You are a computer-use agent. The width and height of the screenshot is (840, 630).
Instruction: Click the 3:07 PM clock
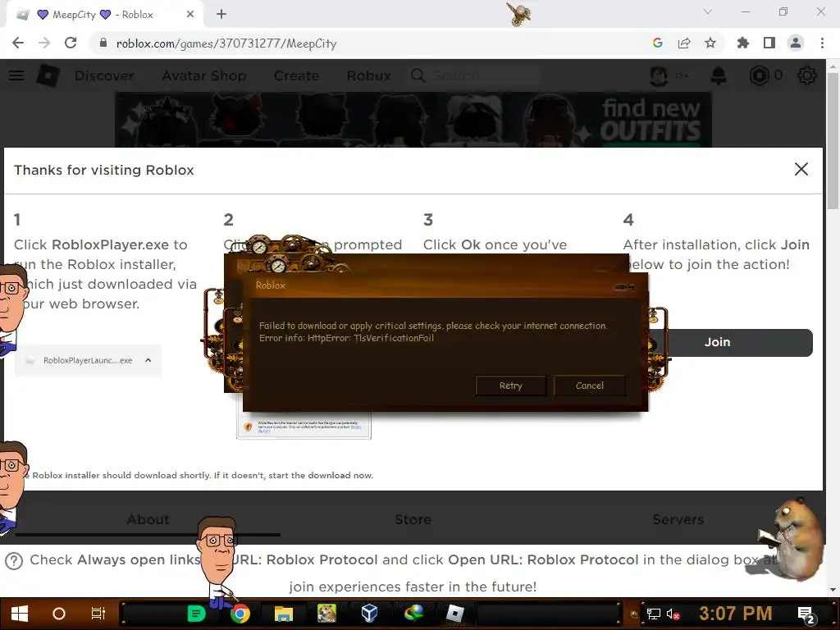pyautogui.click(x=736, y=614)
